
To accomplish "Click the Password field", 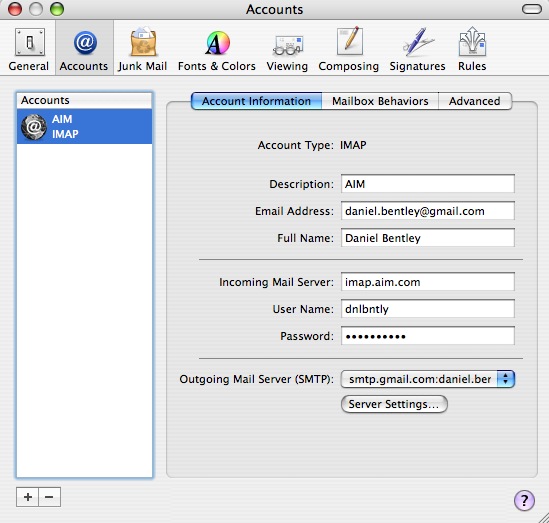I will pyautogui.click(x=428, y=335).
